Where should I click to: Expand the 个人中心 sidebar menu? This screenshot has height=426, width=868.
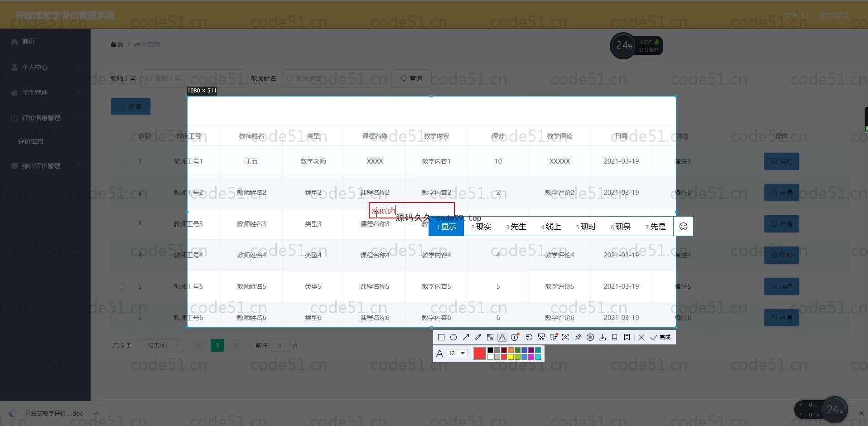(x=79, y=67)
